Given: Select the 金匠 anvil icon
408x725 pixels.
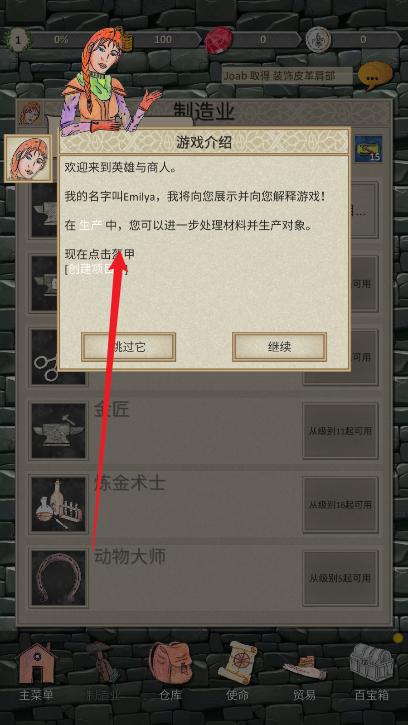Looking at the screenshot, I should click(x=58, y=430).
